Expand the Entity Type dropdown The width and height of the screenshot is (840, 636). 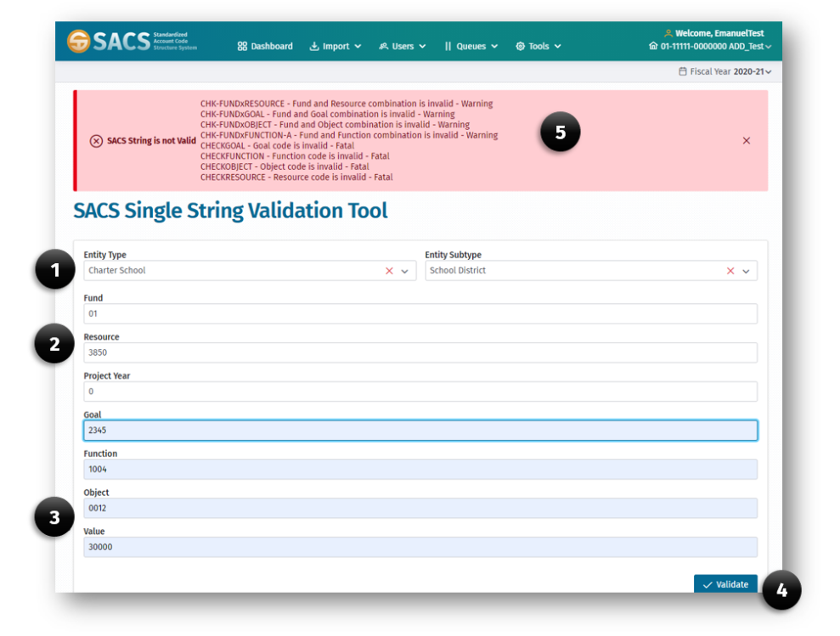pos(404,270)
